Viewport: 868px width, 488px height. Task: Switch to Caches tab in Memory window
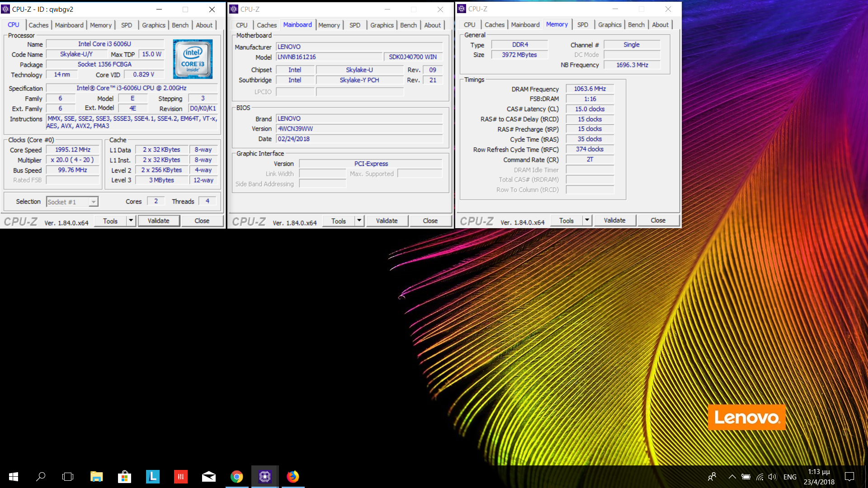coord(495,24)
